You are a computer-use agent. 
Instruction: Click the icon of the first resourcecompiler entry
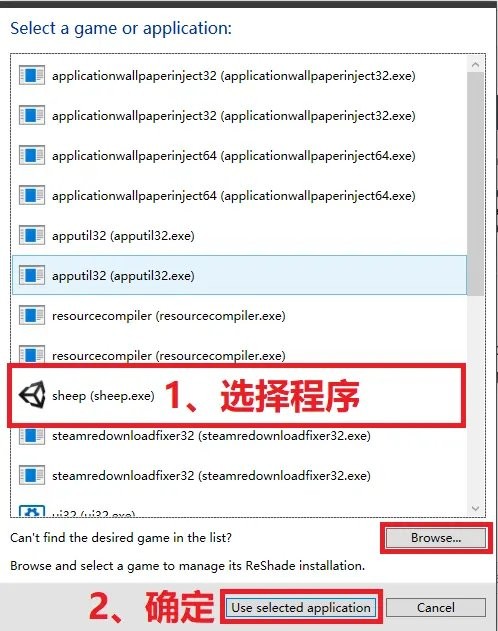tap(32, 316)
